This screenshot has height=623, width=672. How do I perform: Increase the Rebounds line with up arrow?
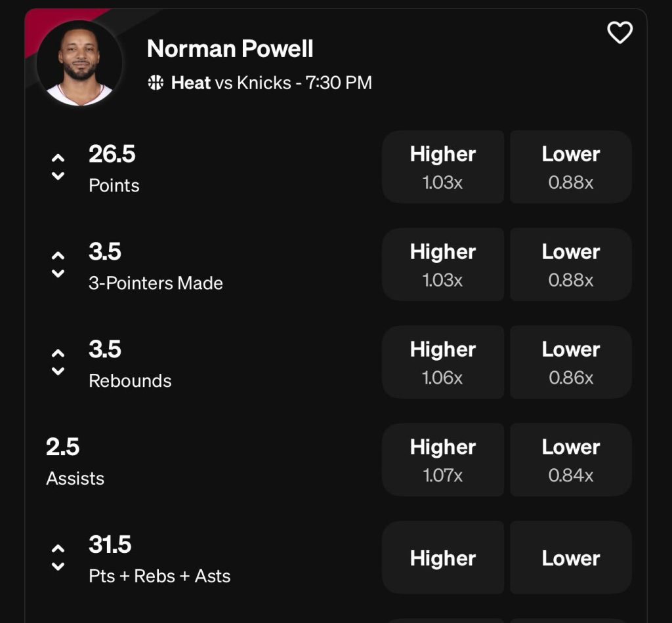pyautogui.click(x=58, y=353)
